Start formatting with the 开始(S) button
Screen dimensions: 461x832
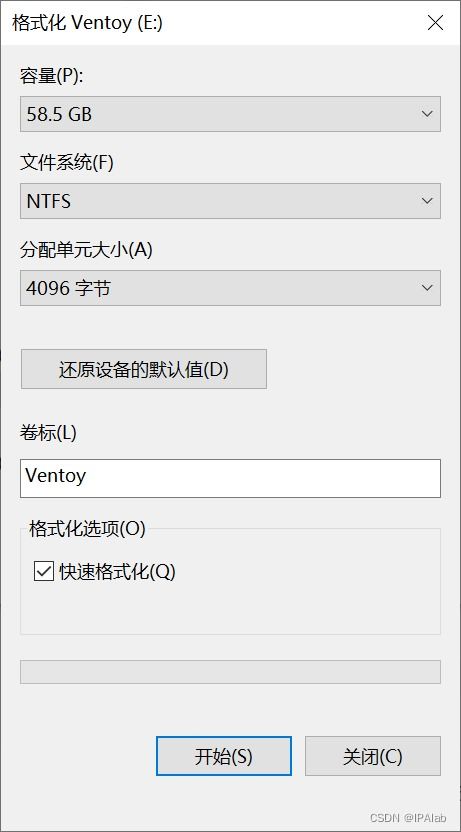pyautogui.click(x=224, y=756)
